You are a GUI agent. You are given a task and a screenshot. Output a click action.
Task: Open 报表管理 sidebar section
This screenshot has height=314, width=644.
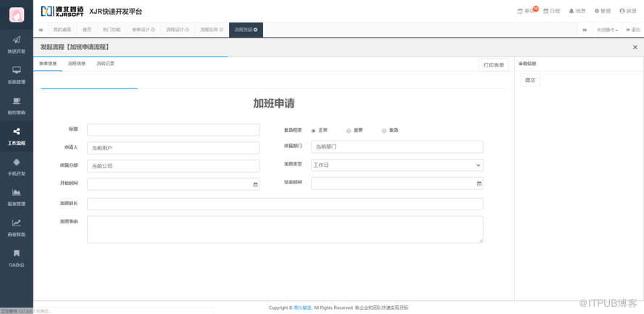(16, 197)
